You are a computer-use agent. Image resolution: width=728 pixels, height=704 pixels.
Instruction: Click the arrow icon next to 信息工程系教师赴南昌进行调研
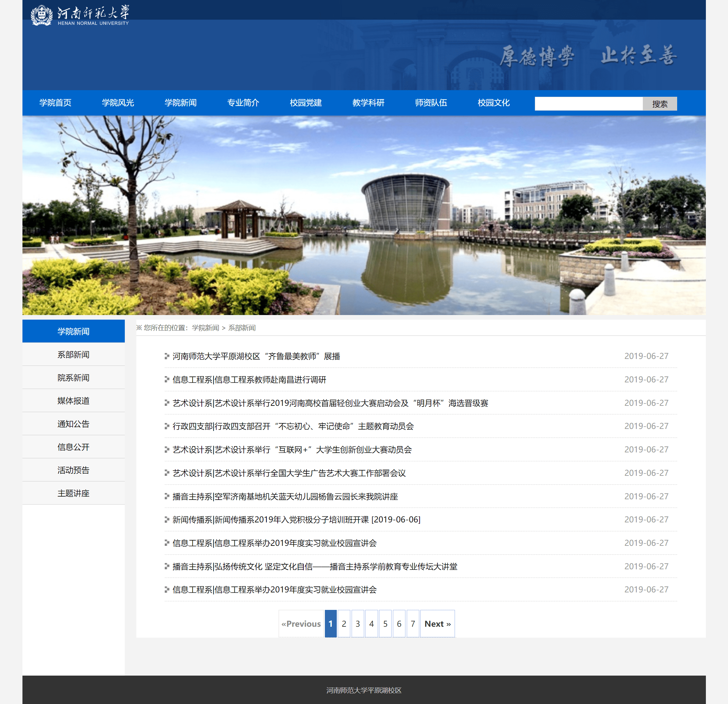(166, 379)
